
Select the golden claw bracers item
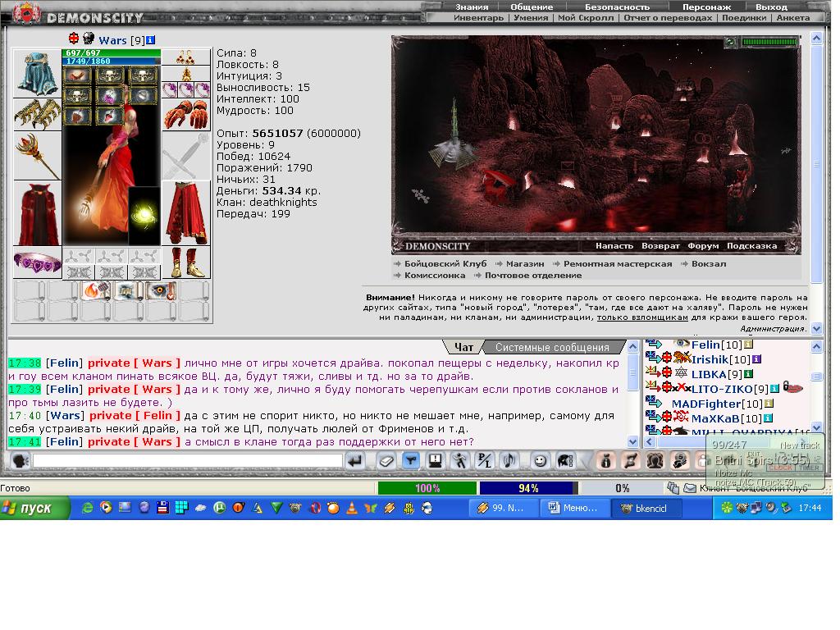[x=37, y=115]
